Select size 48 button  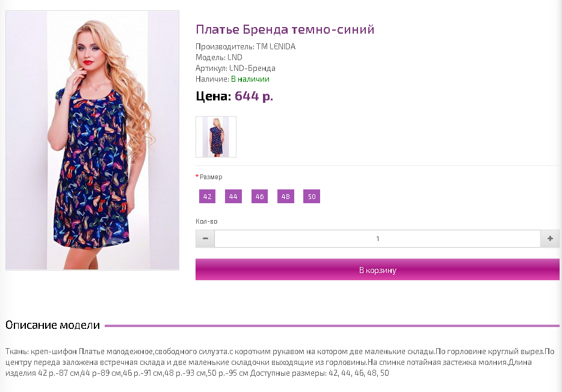(x=286, y=196)
